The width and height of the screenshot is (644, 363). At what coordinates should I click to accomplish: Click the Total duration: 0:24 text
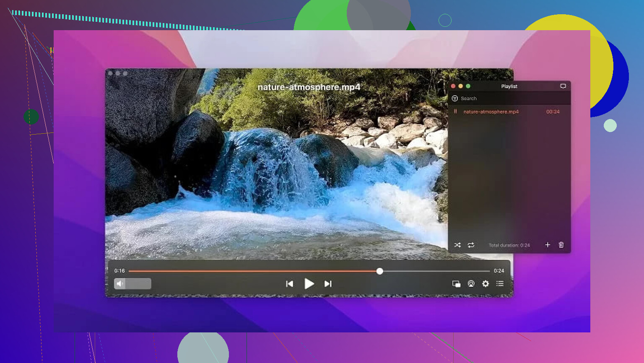509,245
